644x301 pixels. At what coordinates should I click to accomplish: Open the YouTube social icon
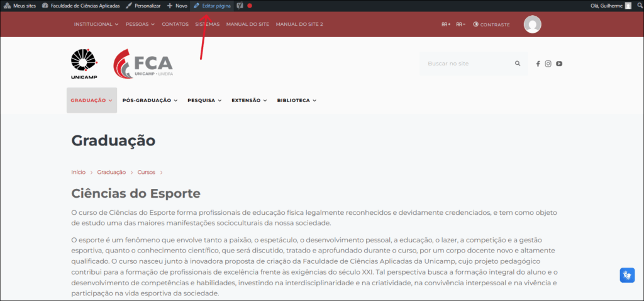click(558, 64)
